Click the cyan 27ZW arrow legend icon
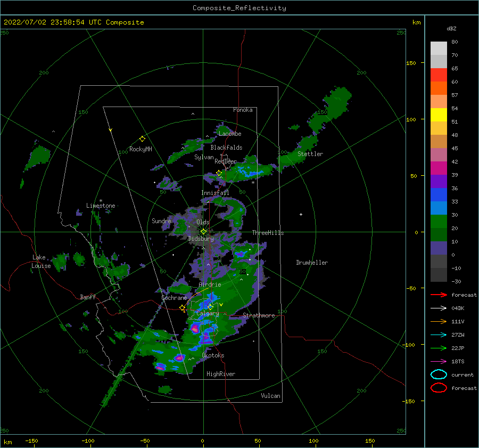This screenshot has height=448, width=479. point(439,335)
